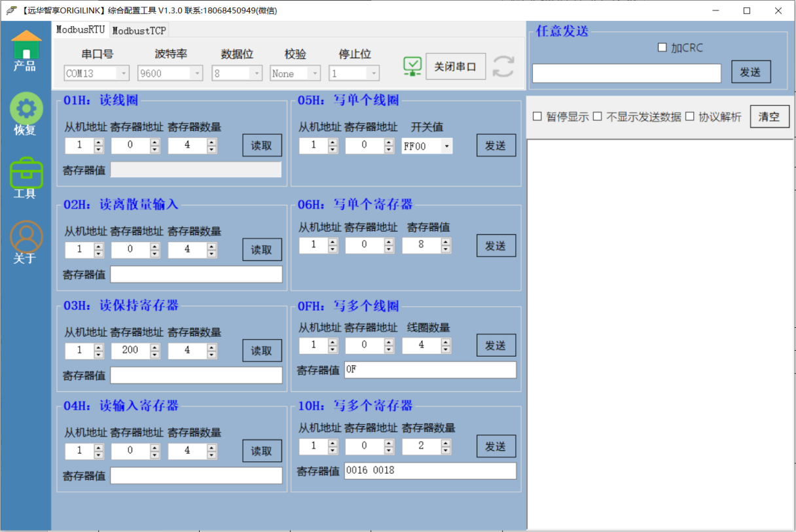Click 清空 to clear the log
This screenshot has height=532, width=796.
click(x=769, y=117)
